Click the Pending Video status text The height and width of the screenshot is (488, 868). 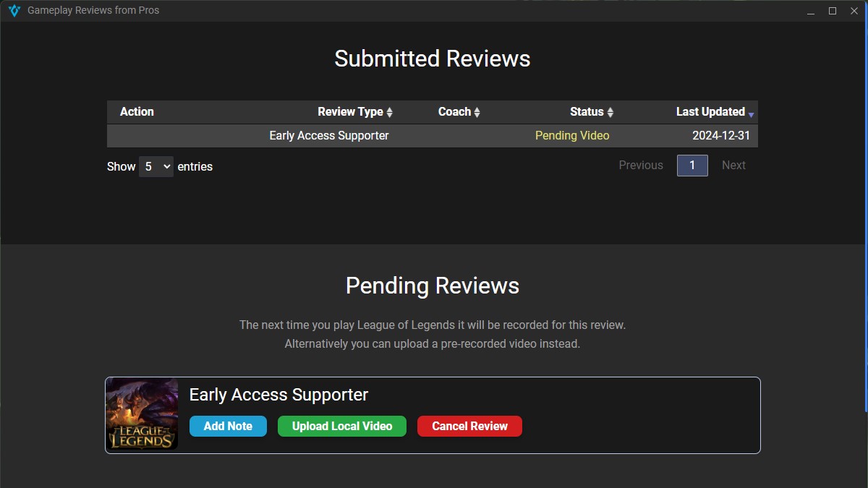[x=571, y=136]
